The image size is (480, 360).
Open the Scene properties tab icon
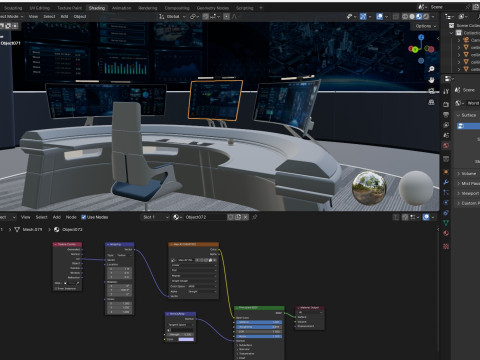tap(446, 135)
